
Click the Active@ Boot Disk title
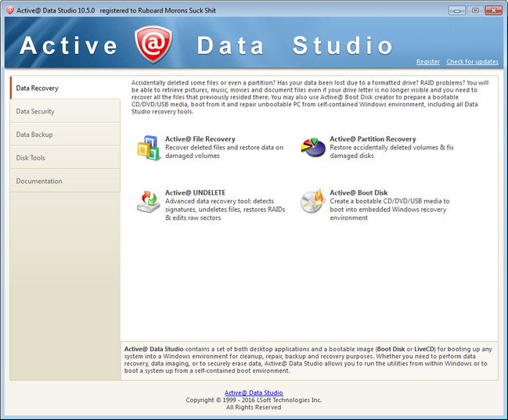point(358,192)
